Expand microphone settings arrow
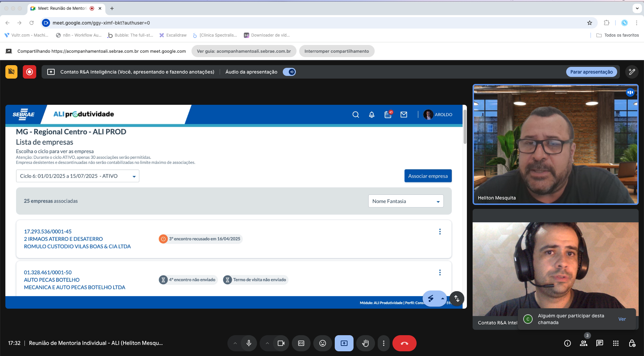 [235, 343]
